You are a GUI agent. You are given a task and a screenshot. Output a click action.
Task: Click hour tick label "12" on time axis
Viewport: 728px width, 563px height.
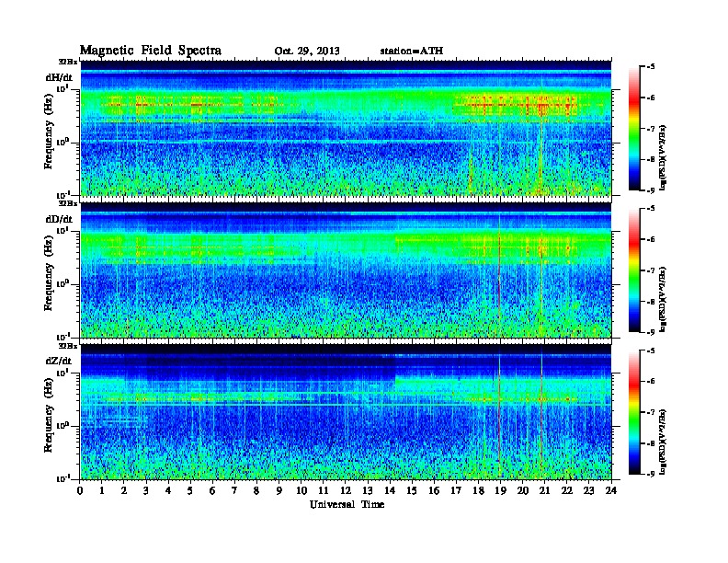346,490
